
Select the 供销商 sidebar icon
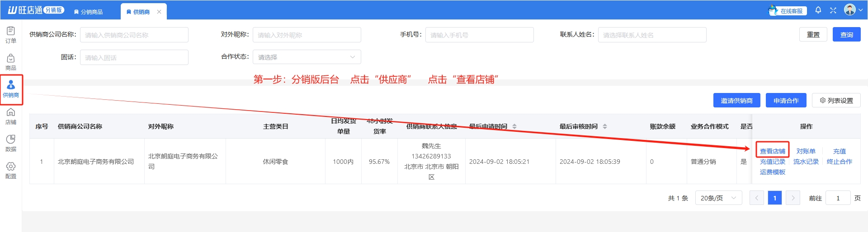[x=11, y=89]
